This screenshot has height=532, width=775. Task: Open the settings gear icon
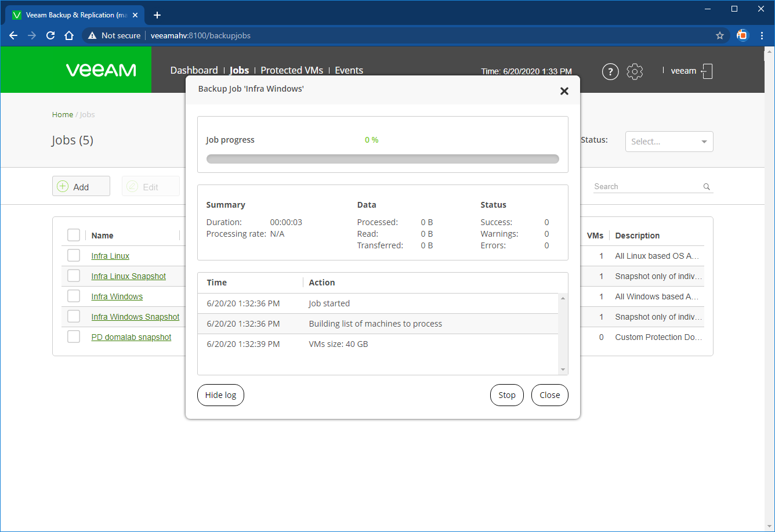635,71
